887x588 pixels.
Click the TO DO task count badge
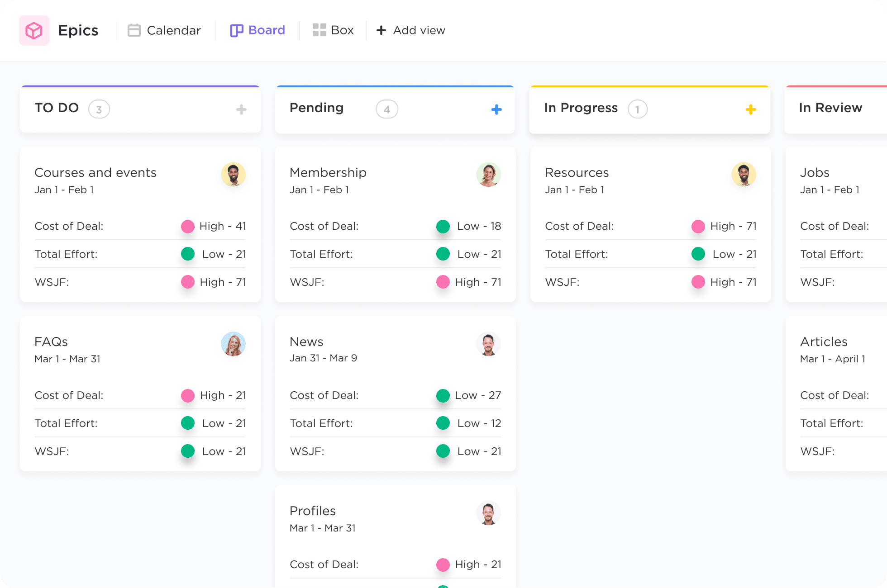[99, 109]
